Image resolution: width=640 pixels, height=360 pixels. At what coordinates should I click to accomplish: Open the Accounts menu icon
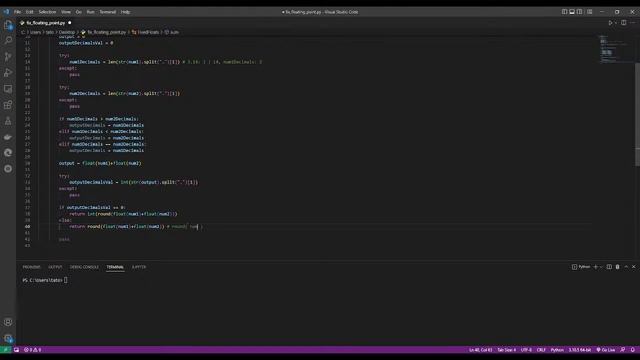[8, 322]
